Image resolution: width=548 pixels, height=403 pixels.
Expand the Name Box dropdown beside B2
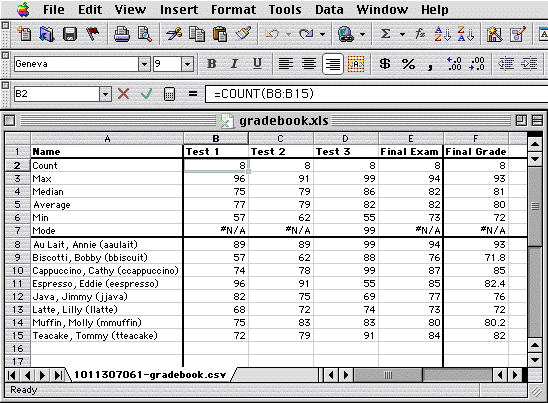coord(105,94)
